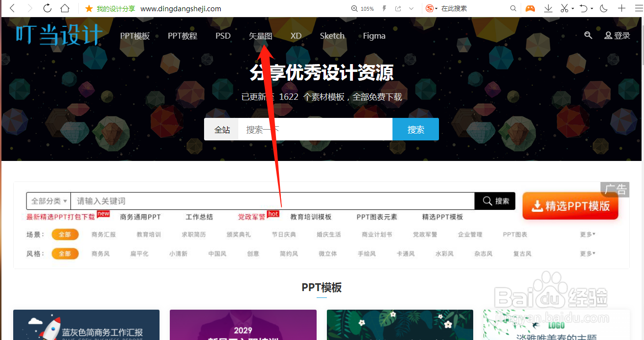This screenshot has width=644, height=340.
Task: Reload the page with the refresh icon
Action: (47, 8)
